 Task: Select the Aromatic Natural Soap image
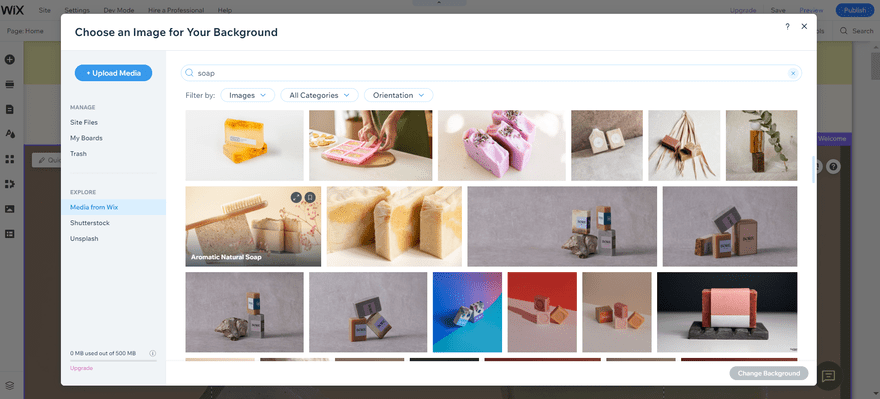coord(253,226)
